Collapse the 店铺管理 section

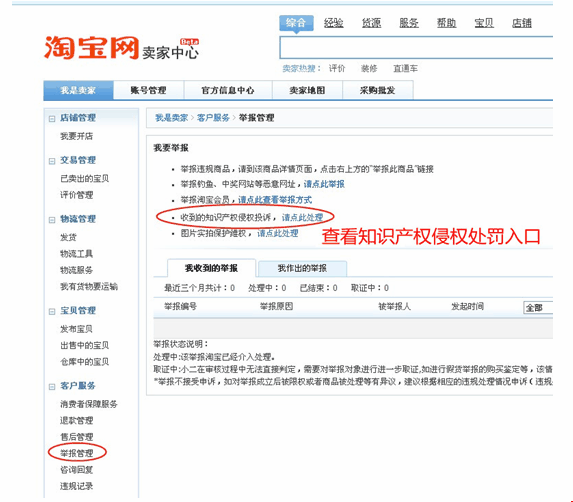52,118
